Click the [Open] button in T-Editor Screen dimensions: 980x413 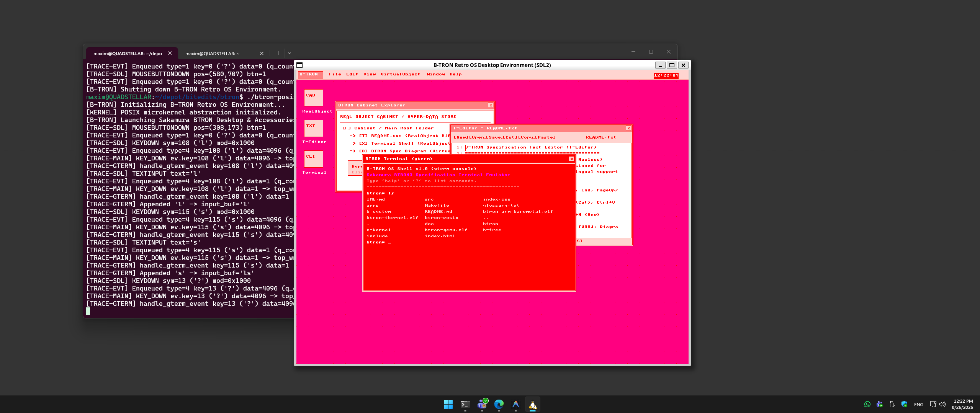[x=477, y=137]
